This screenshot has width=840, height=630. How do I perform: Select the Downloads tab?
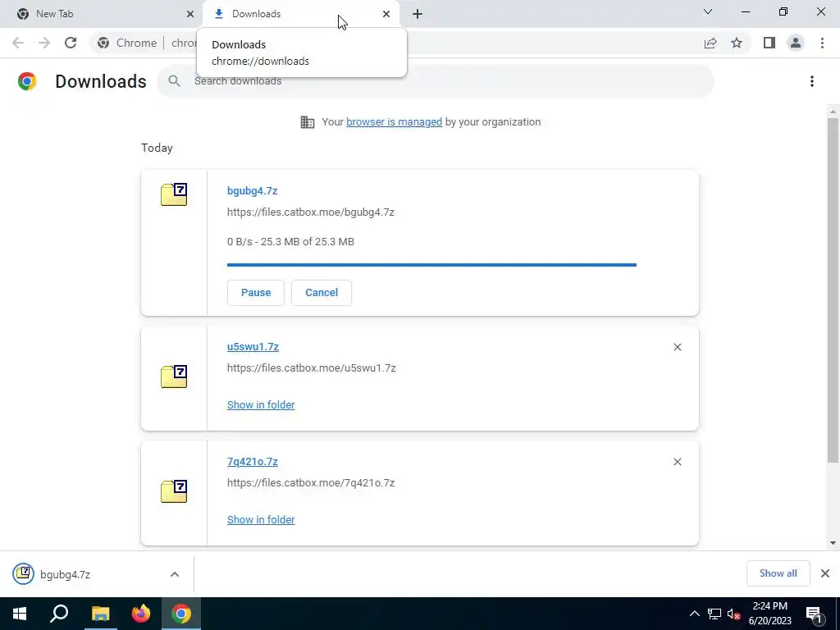(300, 14)
